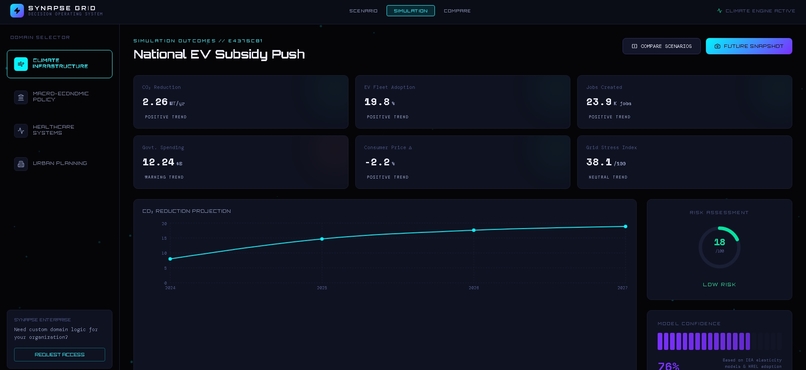Screen dimensions: 806x370
Task: Open the Compare Scenarios button
Action: [661, 46]
